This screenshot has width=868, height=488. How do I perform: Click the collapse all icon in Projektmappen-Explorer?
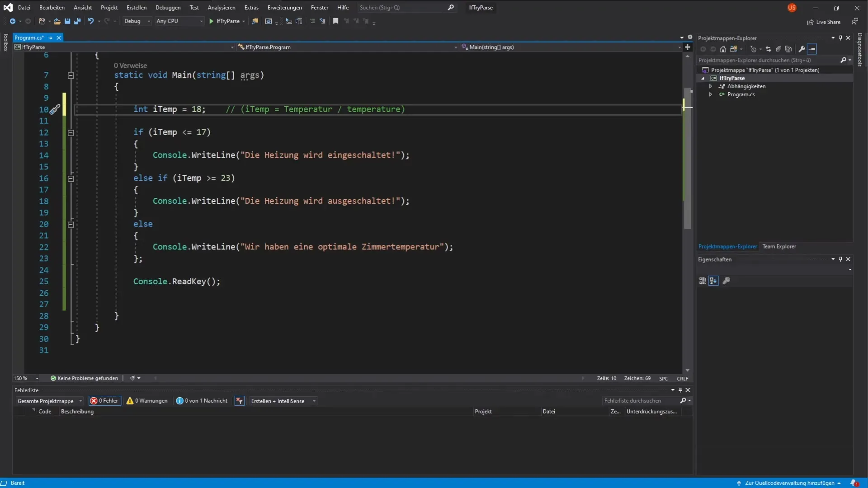click(x=778, y=49)
